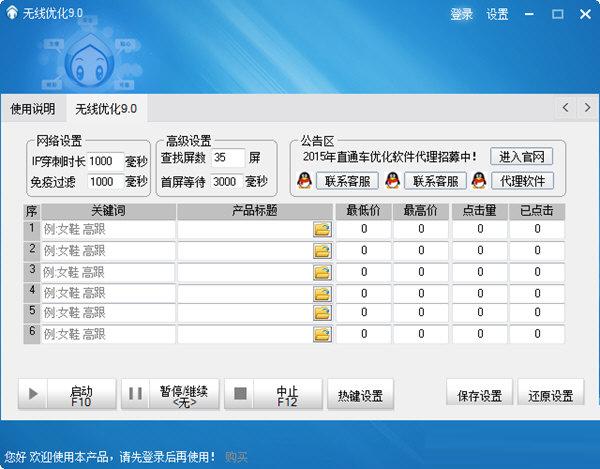
Task: Switch to the 使用说明 tab
Action: (33, 108)
